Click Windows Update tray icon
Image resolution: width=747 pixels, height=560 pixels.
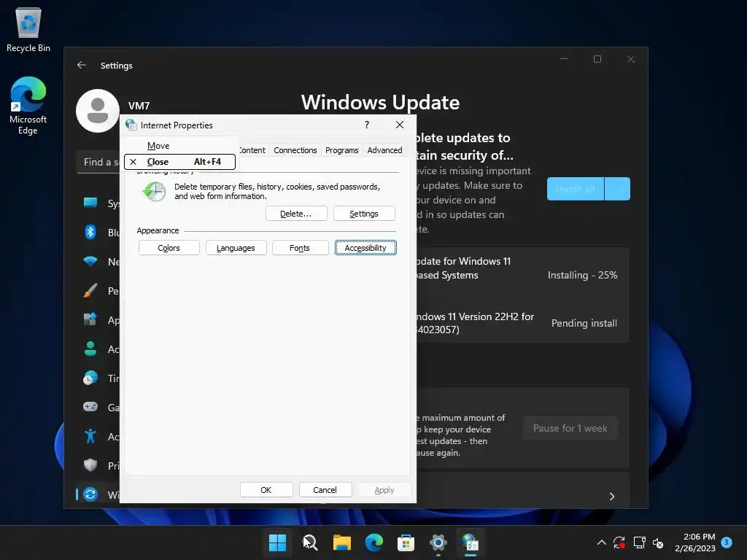(x=619, y=542)
